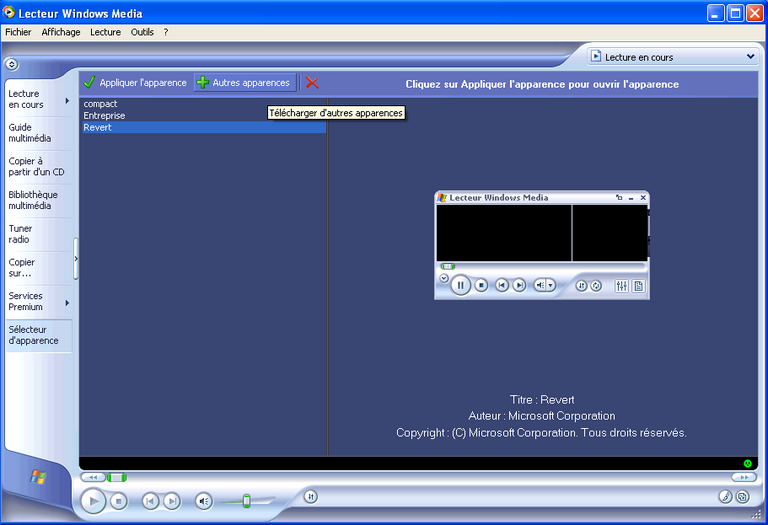Click playlist icon in the skin preview

pyautogui.click(x=638, y=286)
